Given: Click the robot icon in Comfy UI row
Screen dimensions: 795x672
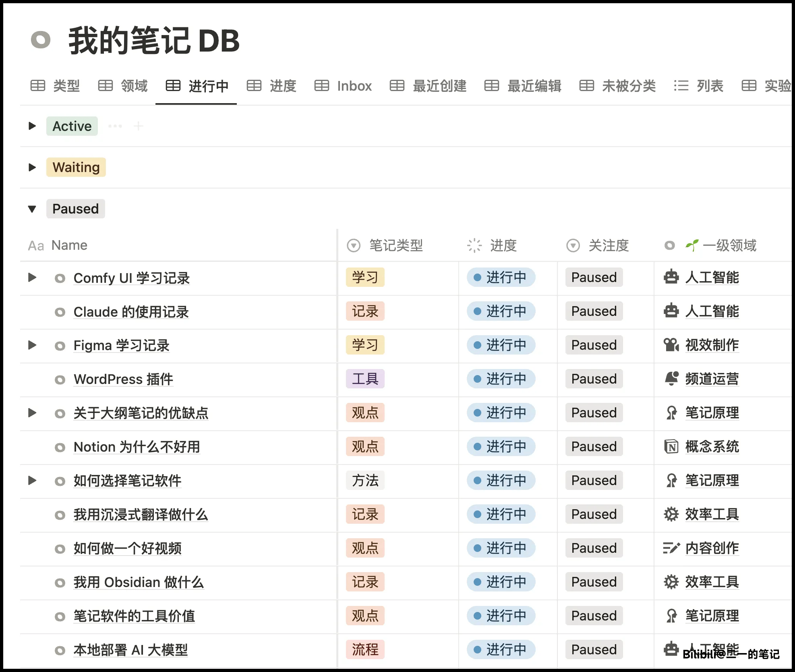Looking at the screenshot, I should [671, 277].
